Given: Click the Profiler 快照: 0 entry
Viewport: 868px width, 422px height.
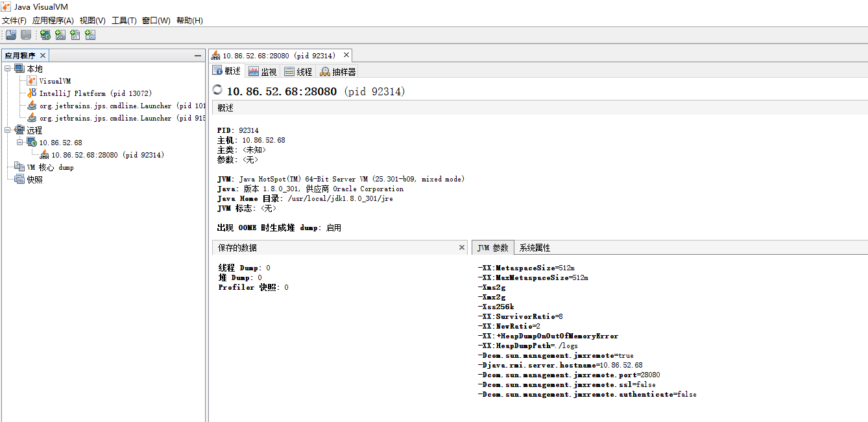Looking at the screenshot, I should (x=254, y=287).
